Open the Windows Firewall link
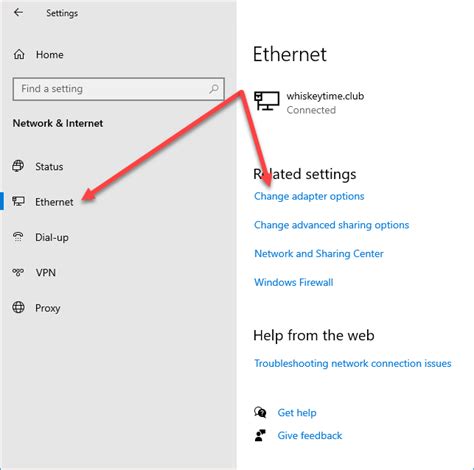 [x=294, y=282]
